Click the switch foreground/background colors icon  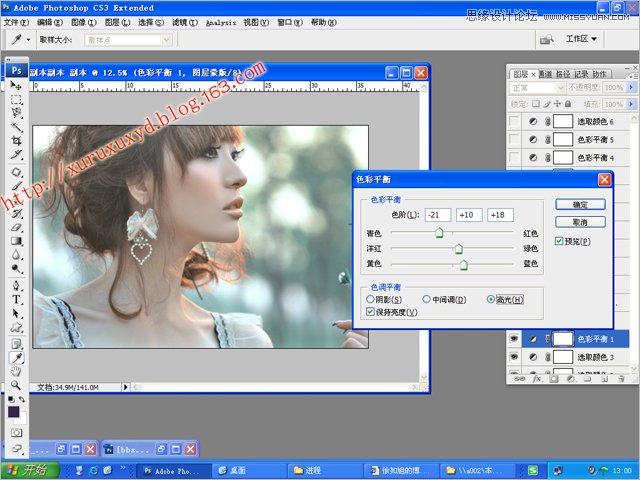point(22,399)
